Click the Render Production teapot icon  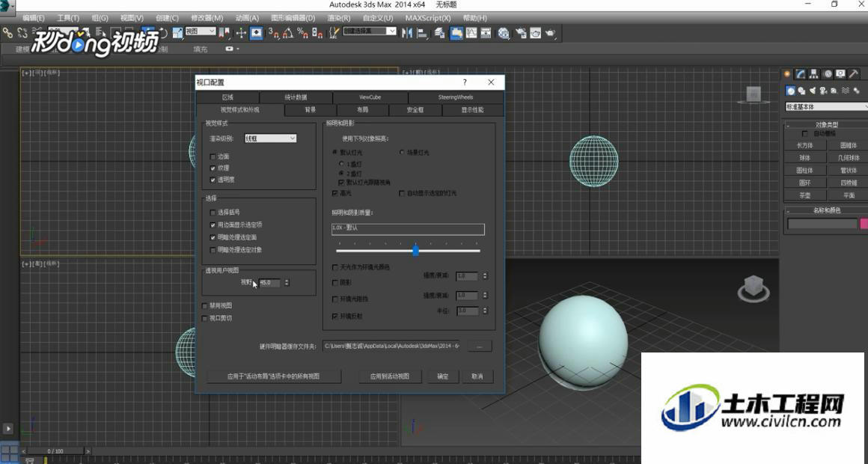pos(550,33)
